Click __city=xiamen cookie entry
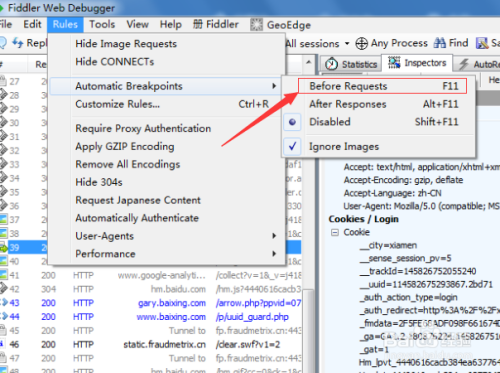Screen dimensions: 500x373 pyautogui.click(x=388, y=245)
